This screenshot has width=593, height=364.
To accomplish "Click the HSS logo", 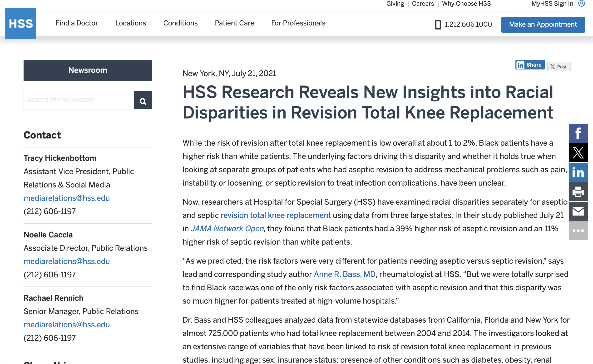I will click(x=21, y=24).
